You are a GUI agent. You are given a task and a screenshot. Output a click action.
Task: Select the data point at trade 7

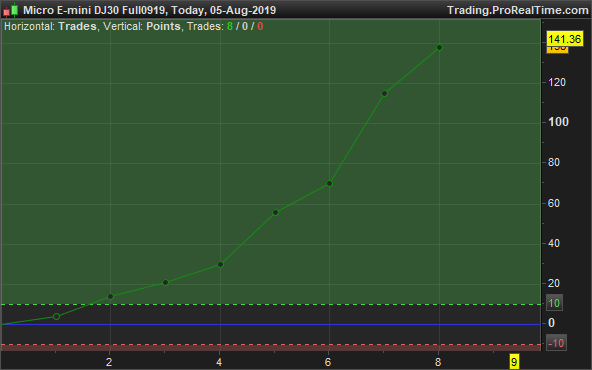(384, 94)
